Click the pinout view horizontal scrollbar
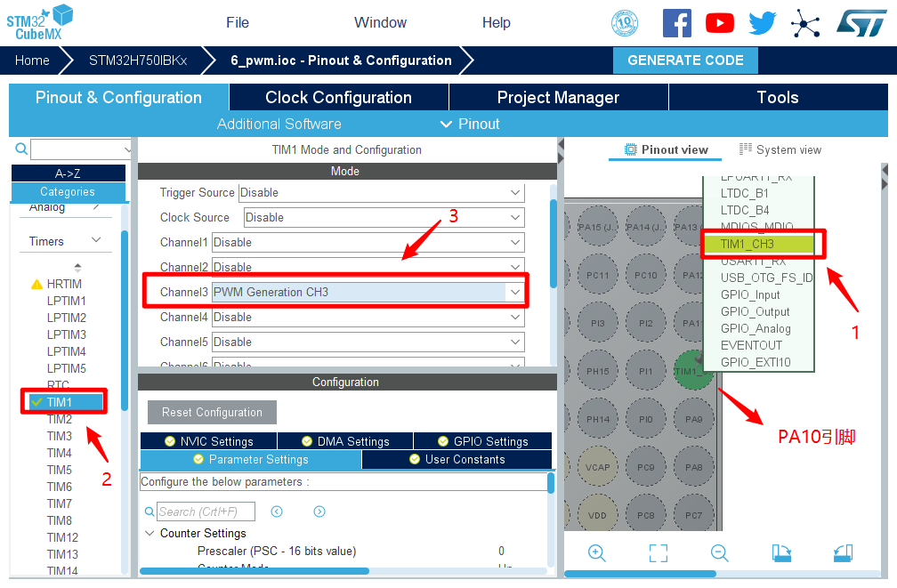The width and height of the screenshot is (897, 588). pyautogui.click(x=641, y=574)
